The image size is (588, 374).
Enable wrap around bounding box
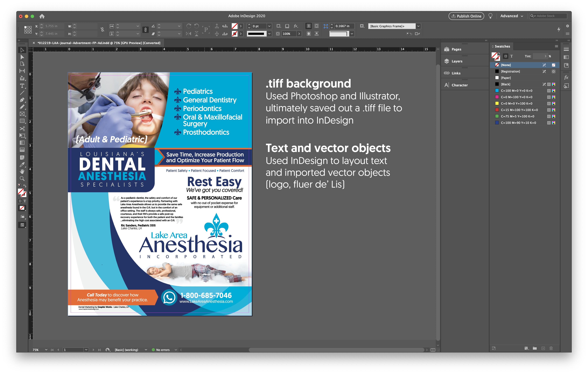point(317,26)
